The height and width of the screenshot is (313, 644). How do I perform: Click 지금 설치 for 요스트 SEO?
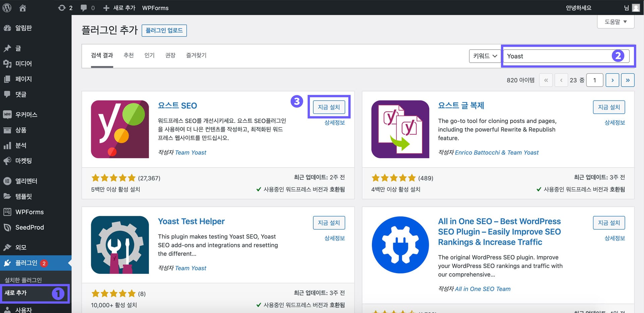(x=329, y=107)
